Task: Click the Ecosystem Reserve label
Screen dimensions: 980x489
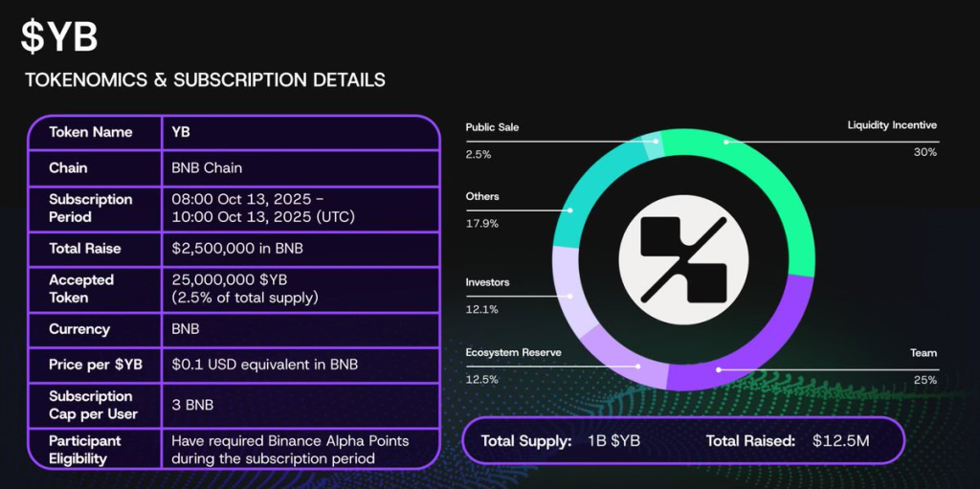Action: tap(513, 352)
